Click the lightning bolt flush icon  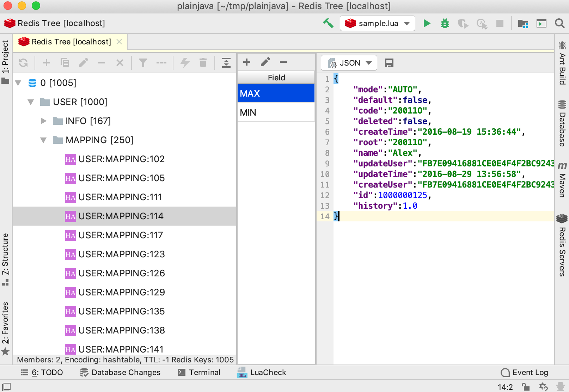185,63
